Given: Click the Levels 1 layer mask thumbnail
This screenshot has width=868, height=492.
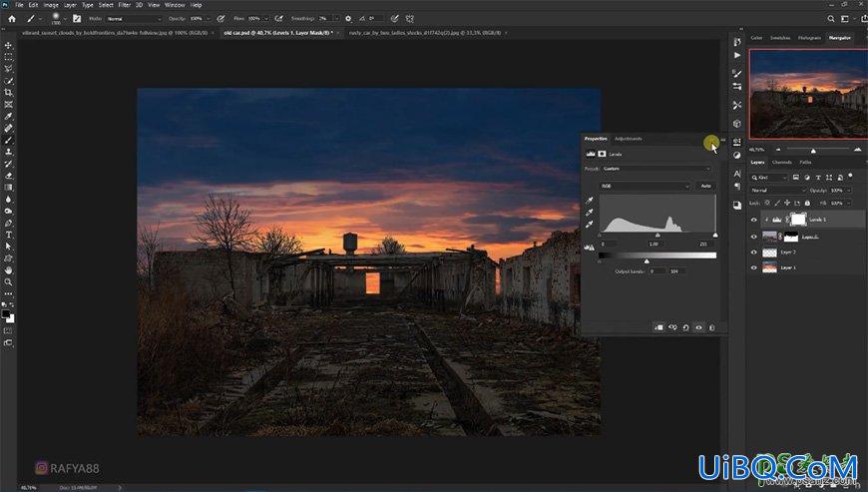Looking at the screenshot, I should 798,220.
